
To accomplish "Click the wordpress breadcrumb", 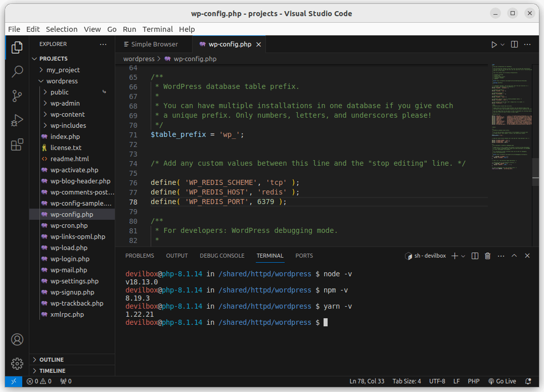I will tap(139, 59).
